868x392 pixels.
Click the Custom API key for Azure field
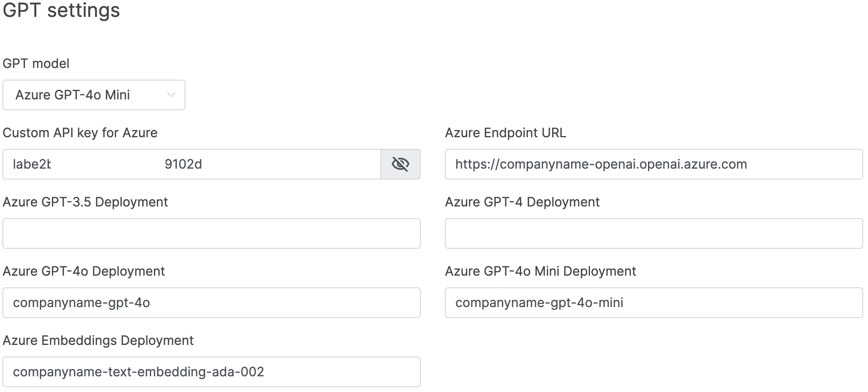pyautogui.click(x=192, y=164)
